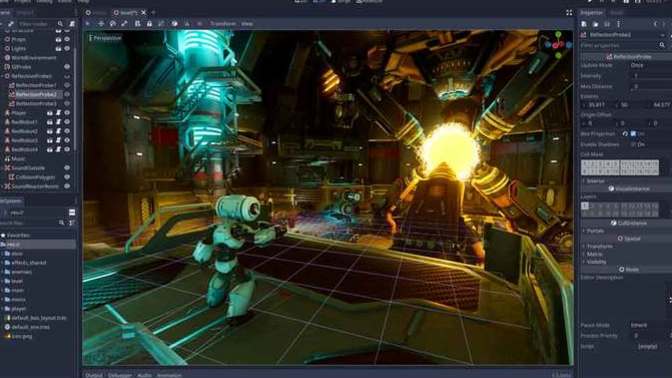Click the search icon in Filter properties
The height and width of the screenshot is (378, 672).
[662, 45]
